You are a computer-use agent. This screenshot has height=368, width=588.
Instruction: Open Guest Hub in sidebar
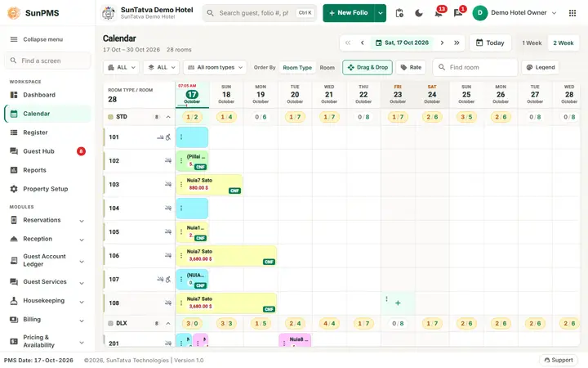47,151
